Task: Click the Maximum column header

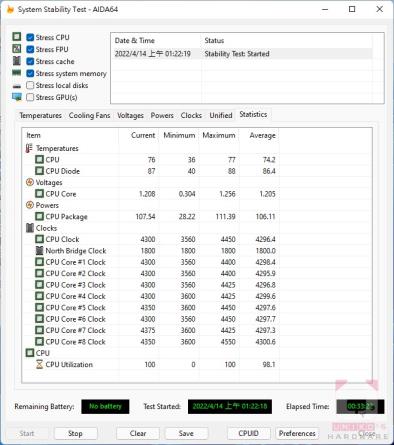Action: pyautogui.click(x=219, y=135)
